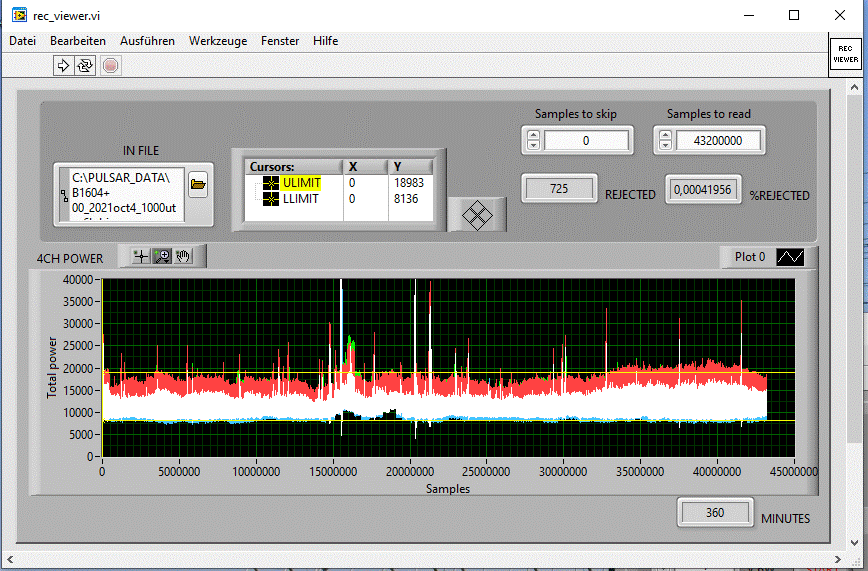
Task: Click LLIMIT X value 0
Action: tap(352, 199)
